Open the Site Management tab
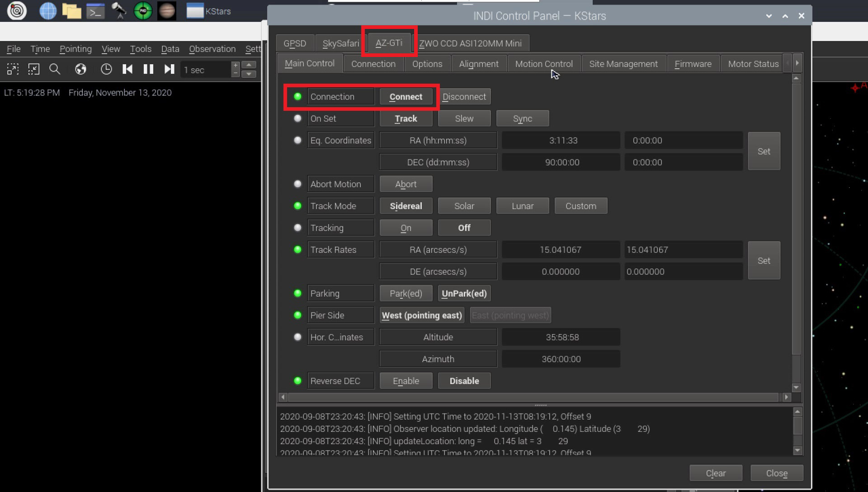Screen dimensions: 868x492 [x=623, y=64]
